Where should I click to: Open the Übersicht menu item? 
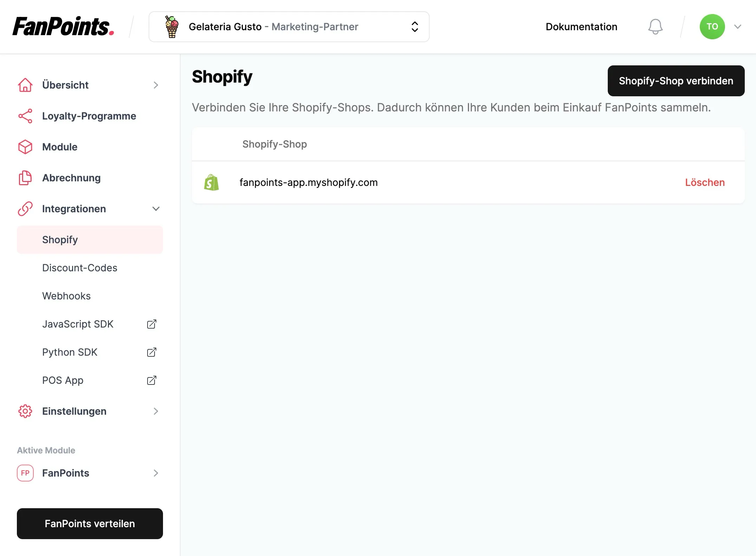point(90,85)
